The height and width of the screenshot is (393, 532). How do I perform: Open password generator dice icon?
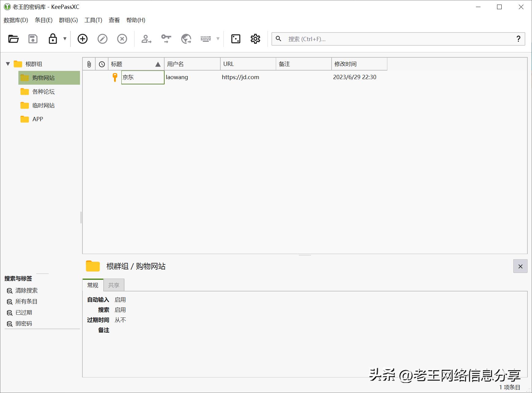236,39
